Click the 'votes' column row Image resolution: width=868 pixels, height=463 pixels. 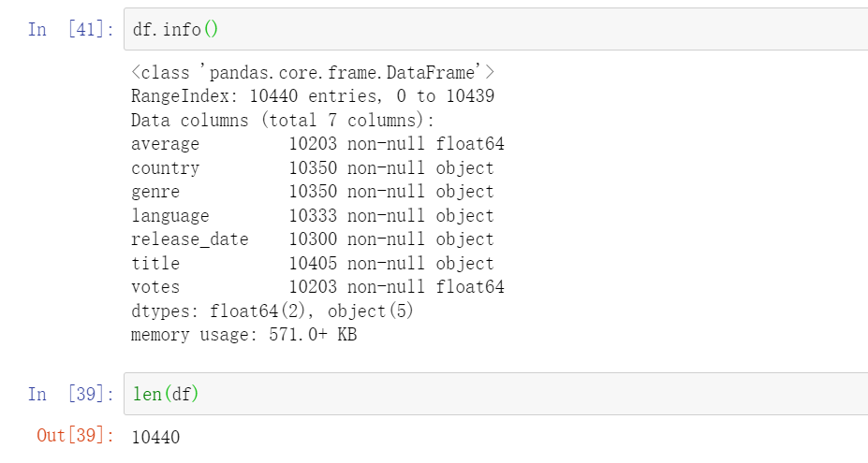pos(317,287)
